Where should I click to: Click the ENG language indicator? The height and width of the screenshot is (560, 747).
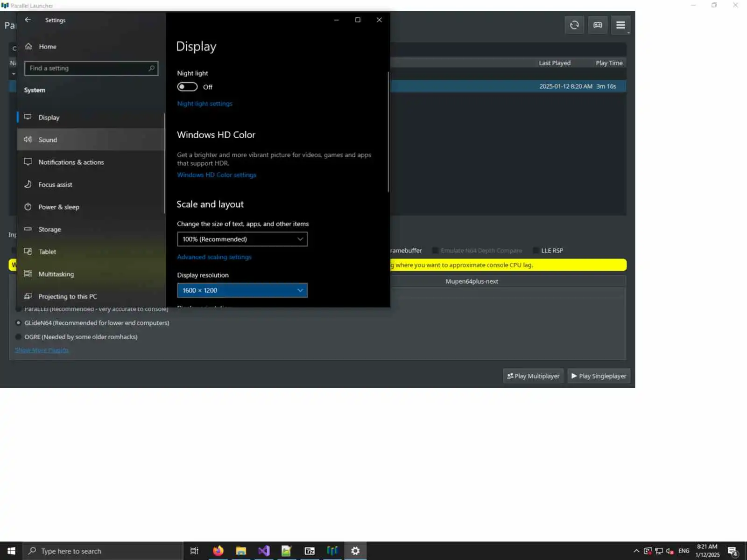pos(684,551)
